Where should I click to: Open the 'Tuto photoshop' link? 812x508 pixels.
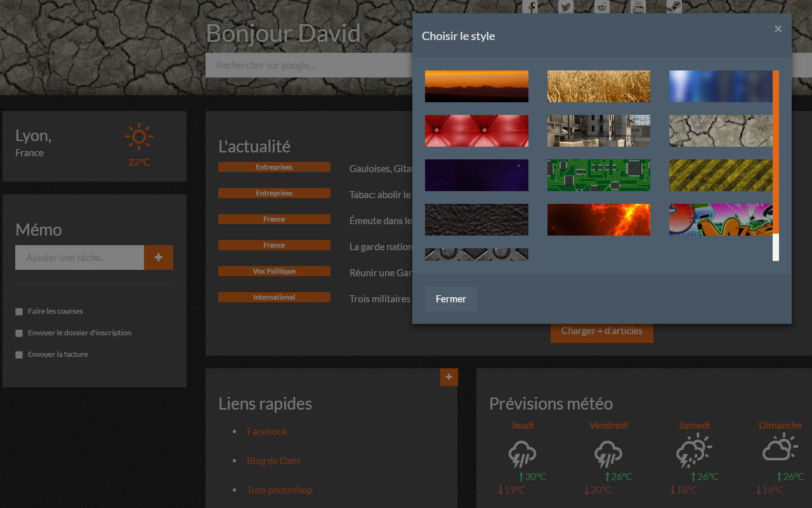[x=279, y=490]
